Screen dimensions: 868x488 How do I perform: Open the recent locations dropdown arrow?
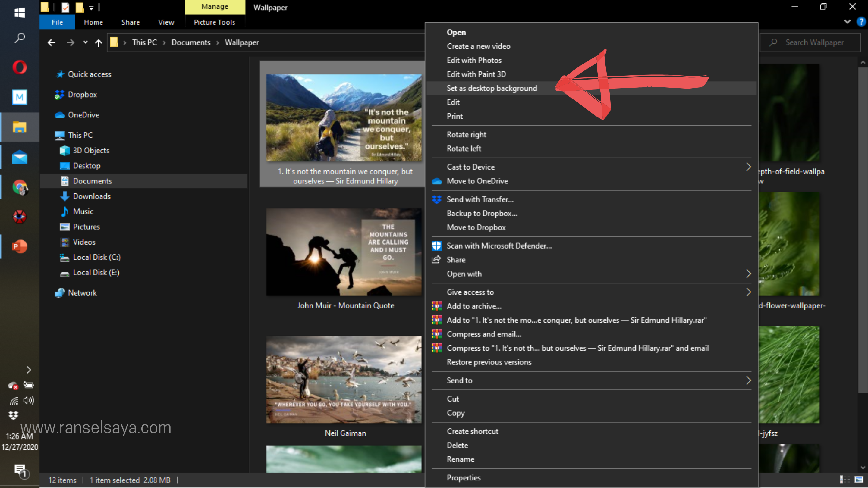85,43
